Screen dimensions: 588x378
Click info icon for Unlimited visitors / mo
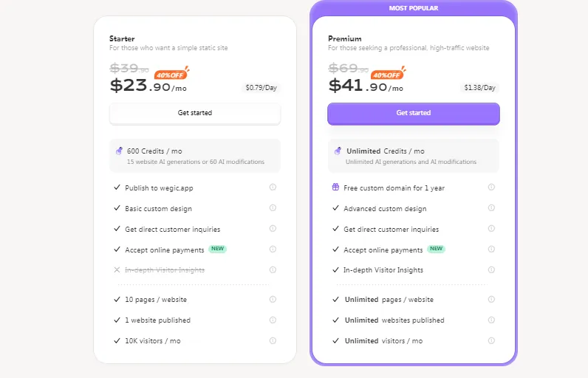(491, 341)
